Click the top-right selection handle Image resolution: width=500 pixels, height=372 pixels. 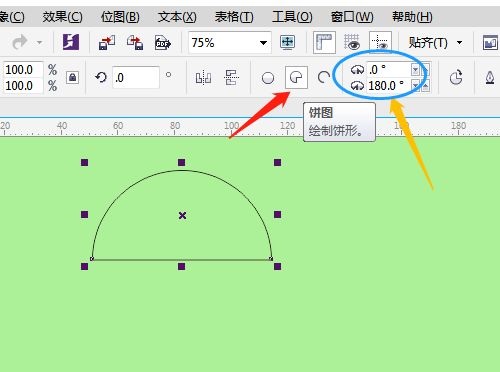(277, 162)
